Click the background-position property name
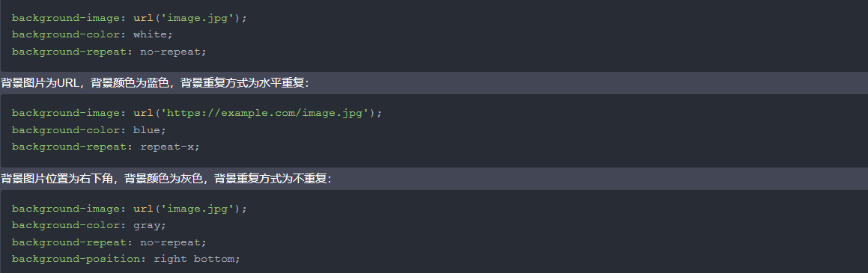This screenshot has width=868, height=273. (x=76, y=259)
